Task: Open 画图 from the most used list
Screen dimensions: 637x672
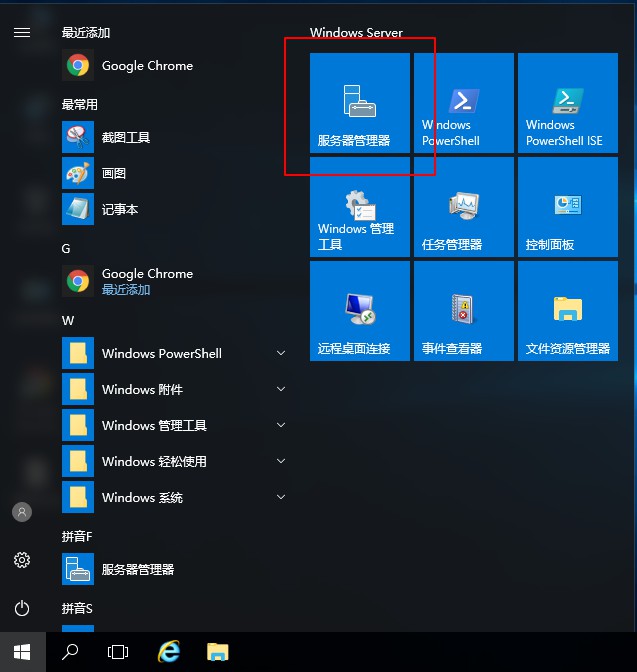Action: (176, 173)
